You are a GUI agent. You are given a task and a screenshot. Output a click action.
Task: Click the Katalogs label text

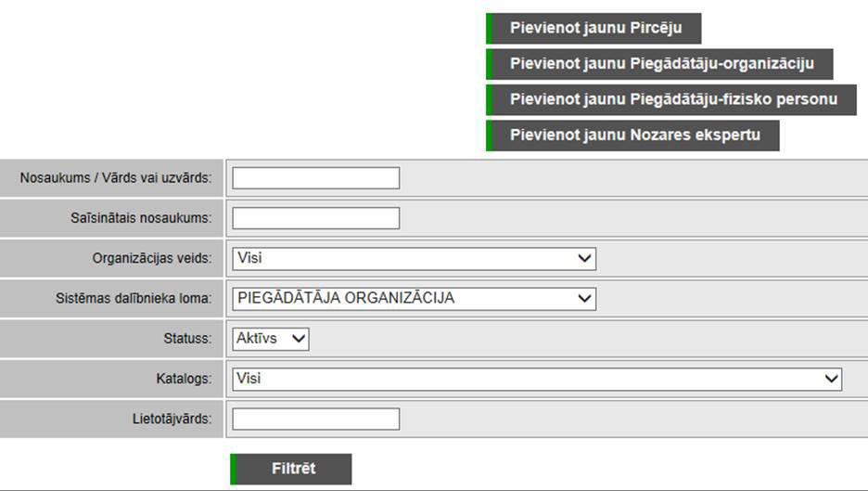(x=184, y=379)
